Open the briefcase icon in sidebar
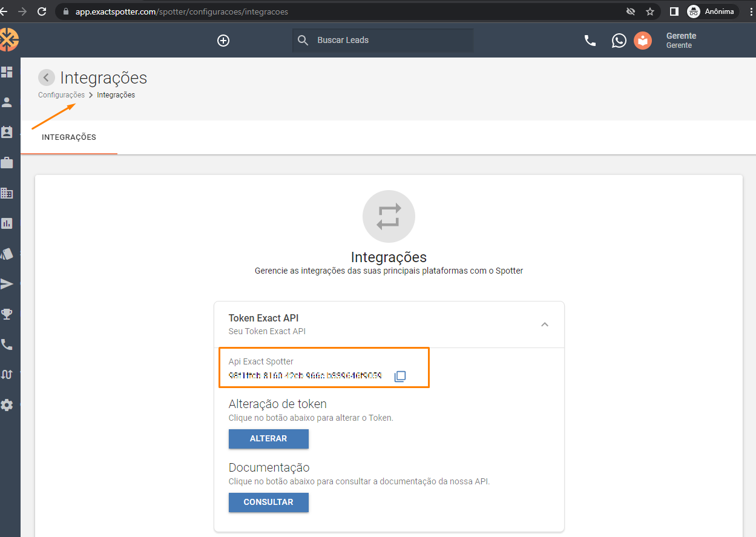 coord(7,163)
